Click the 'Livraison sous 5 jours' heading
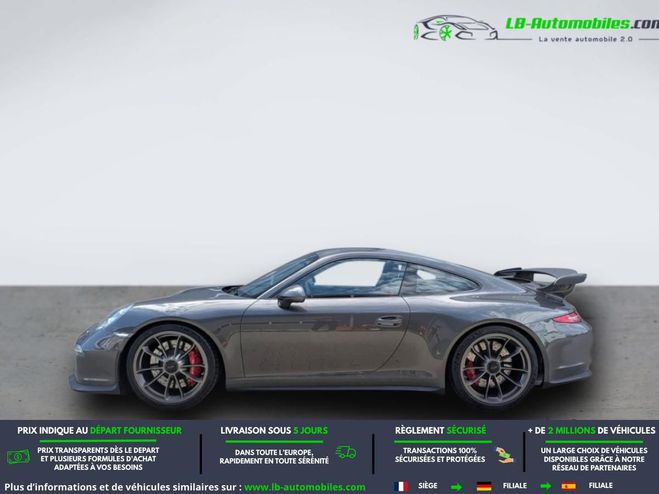Viewport: 659px width, 494px height. [274, 431]
